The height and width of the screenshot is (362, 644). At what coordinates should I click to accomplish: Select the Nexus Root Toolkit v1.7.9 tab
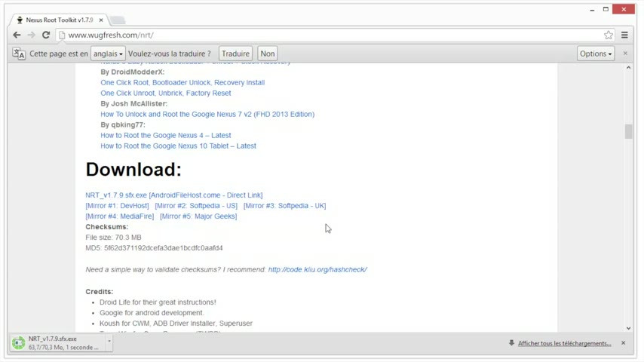59,20
